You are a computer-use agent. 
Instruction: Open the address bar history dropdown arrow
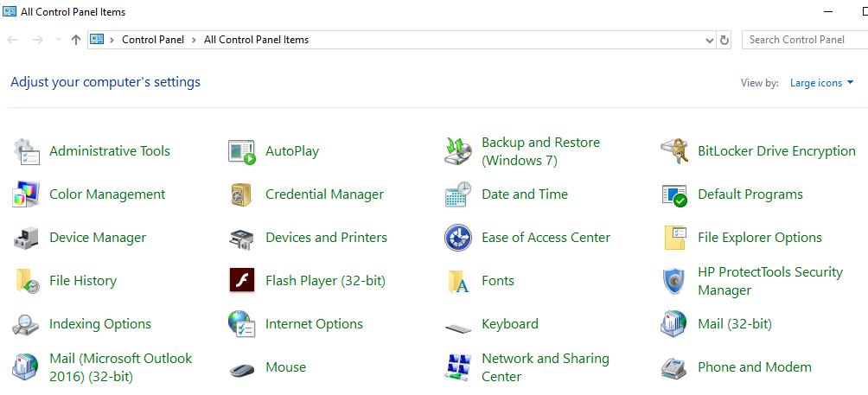(x=709, y=40)
